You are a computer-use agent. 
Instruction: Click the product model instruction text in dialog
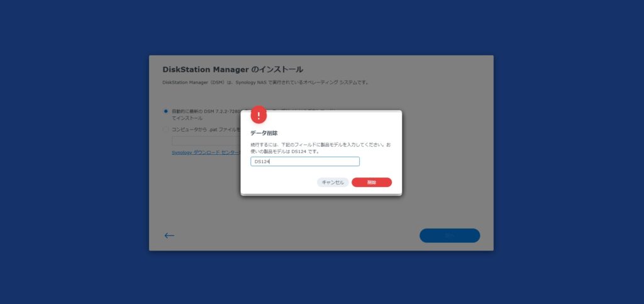coord(320,149)
